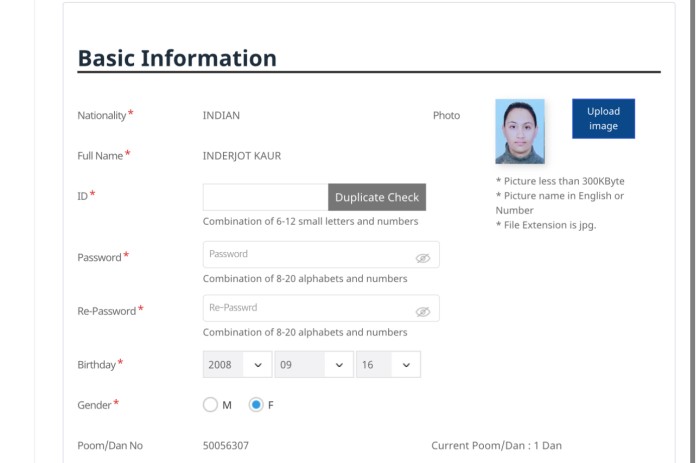
Task: Click the Birthday field label
Action: (x=97, y=365)
